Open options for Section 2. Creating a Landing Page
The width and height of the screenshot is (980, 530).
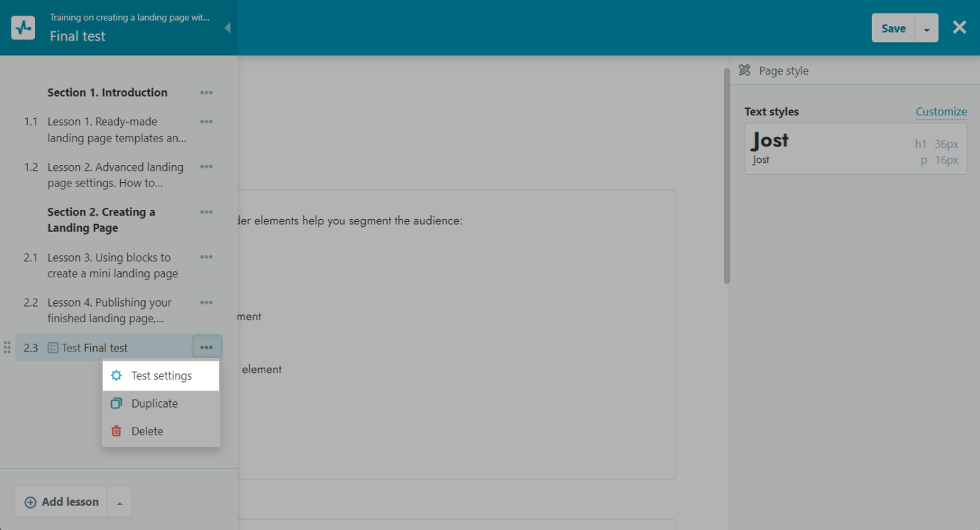(206, 212)
